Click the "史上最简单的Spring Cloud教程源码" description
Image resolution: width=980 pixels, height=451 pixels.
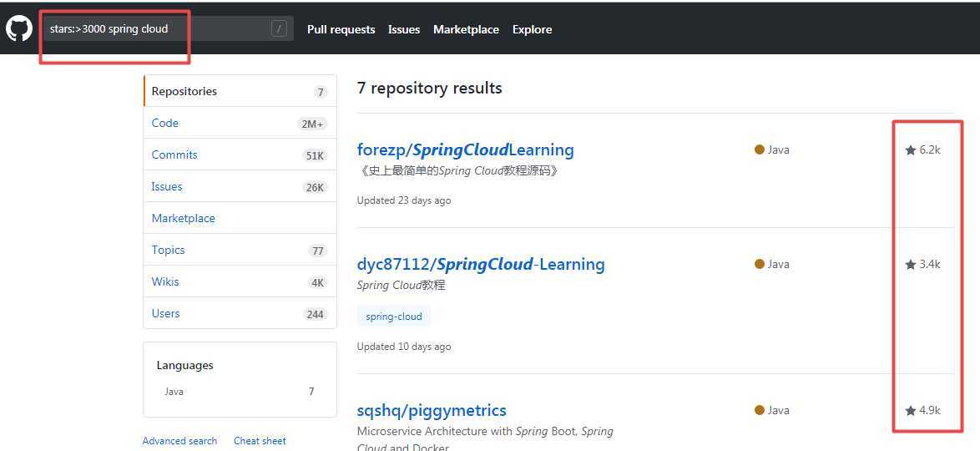[458, 170]
